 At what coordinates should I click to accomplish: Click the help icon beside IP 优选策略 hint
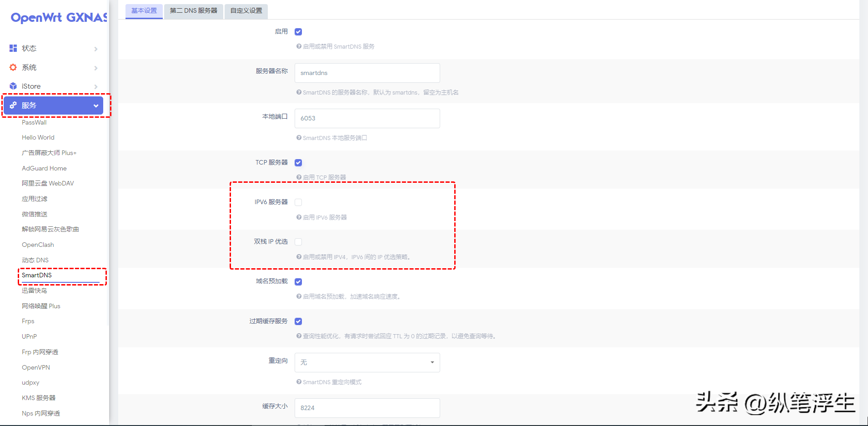(x=299, y=257)
